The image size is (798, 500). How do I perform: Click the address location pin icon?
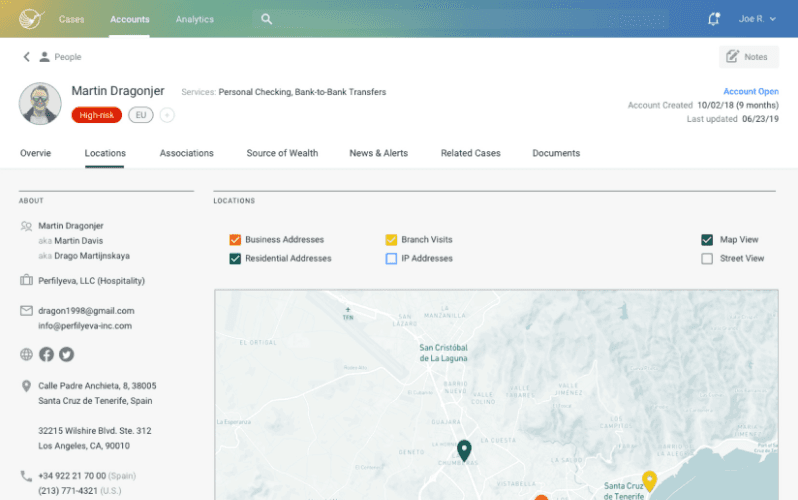[26, 386]
